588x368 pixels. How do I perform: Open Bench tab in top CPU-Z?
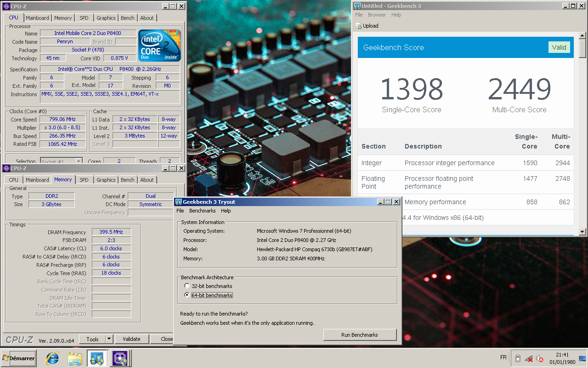[x=128, y=18]
